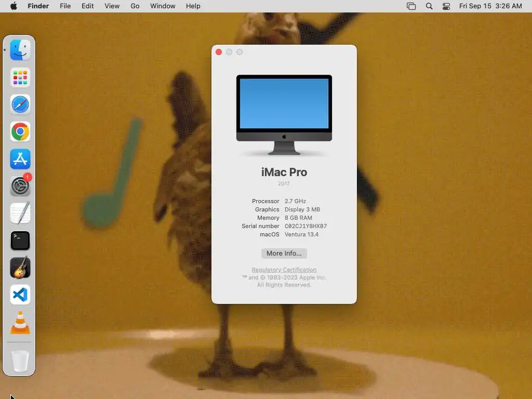Image resolution: width=532 pixels, height=399 pixels.
Task: Click the date and time in menu bar
Action: coord(490,6)
